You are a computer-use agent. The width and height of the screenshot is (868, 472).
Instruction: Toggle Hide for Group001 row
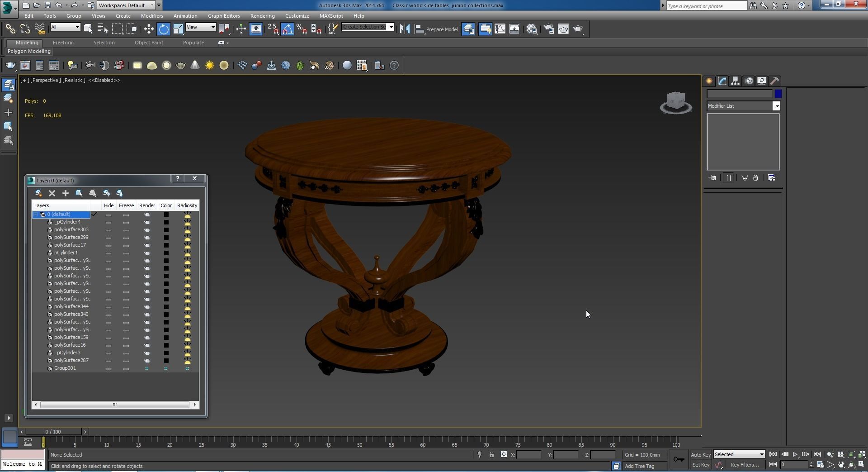108,368
